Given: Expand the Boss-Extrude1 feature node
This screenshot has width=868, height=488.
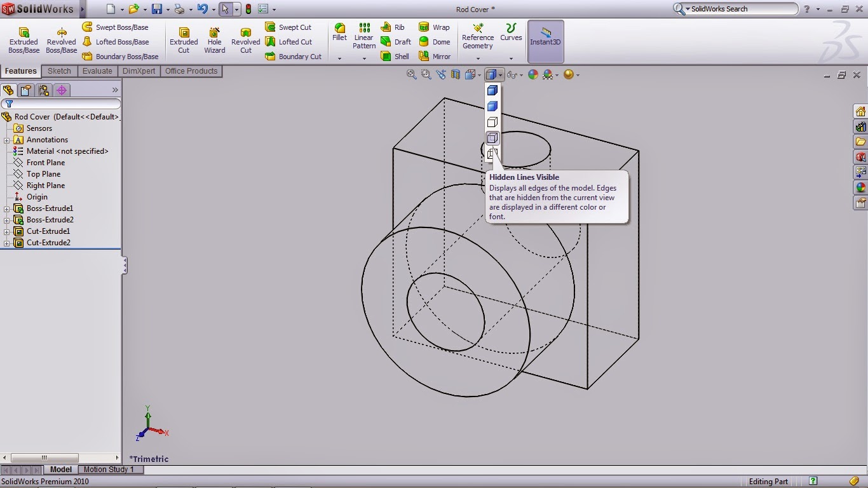Looking at the screenshot, I should (7, 208).
